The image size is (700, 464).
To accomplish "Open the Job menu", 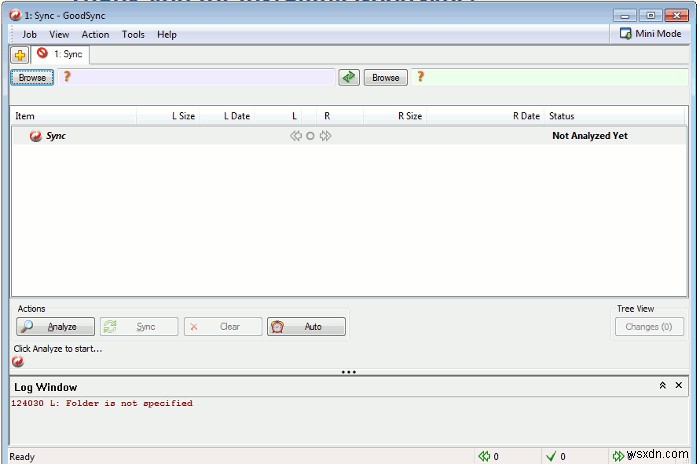I will pos(29,34).
